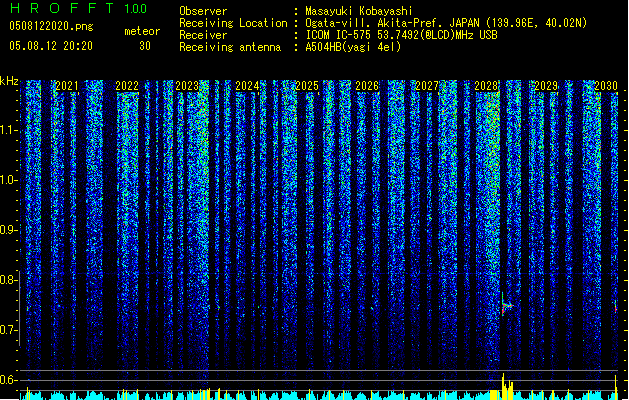Screen dimensions: 629x400
Task: Click the 0.9 kHz axis tick label
Action: pos(8,230)
